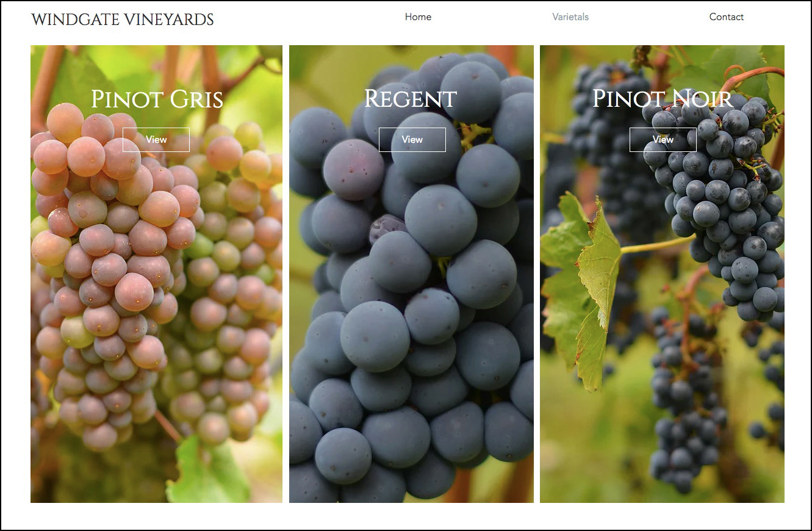Click View button under Pinot Noir
This screenshot has width=812, height=531.
(x=663, y=140)
